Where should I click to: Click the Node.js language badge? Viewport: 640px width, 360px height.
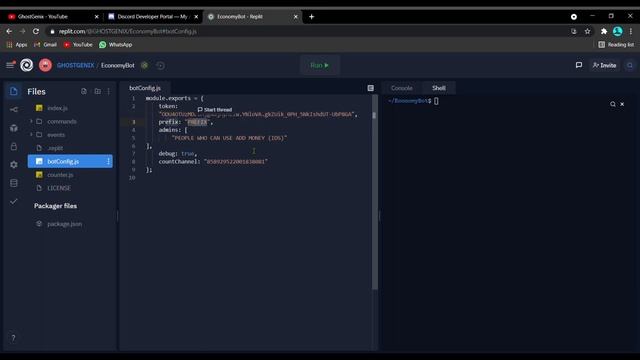pyautogui.click(x=144, y=65)
